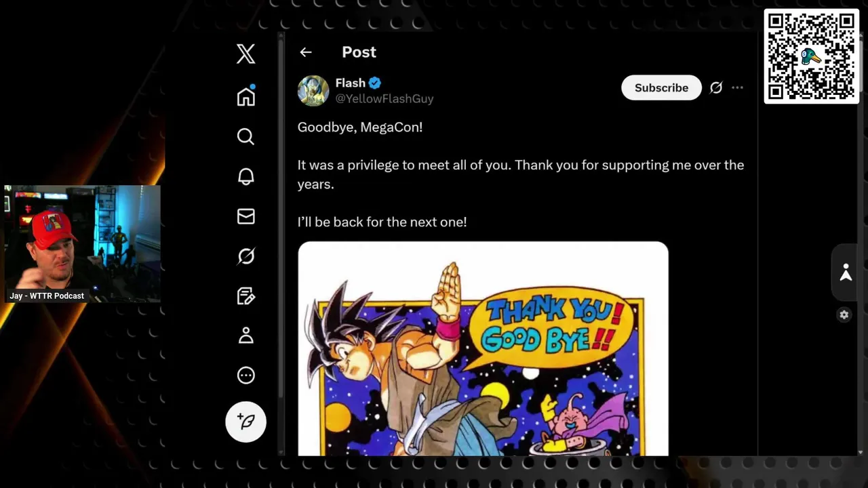Image resolution: width=868 pixels, height=488 pixels.
Task: Open Grok from the sidebar
Action: point(245,256)
